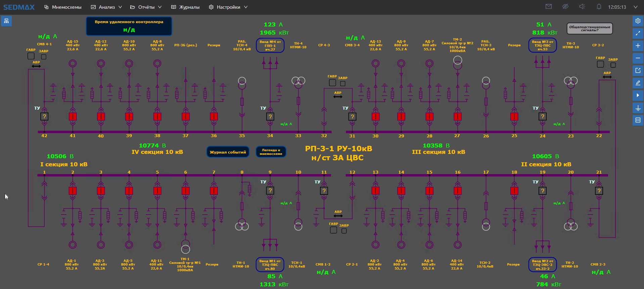644x289 pixels.
Task: Click the grounding symbol icon in sidebar
Action: [638, 108]
